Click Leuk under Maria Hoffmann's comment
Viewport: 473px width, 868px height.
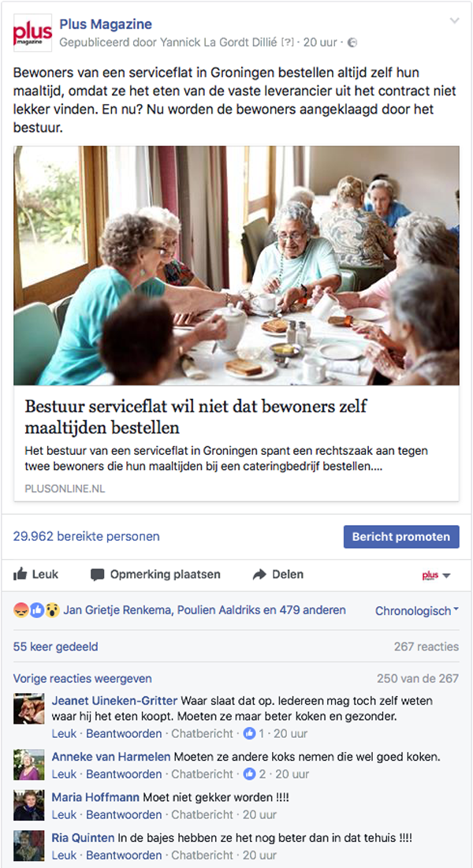64,815
